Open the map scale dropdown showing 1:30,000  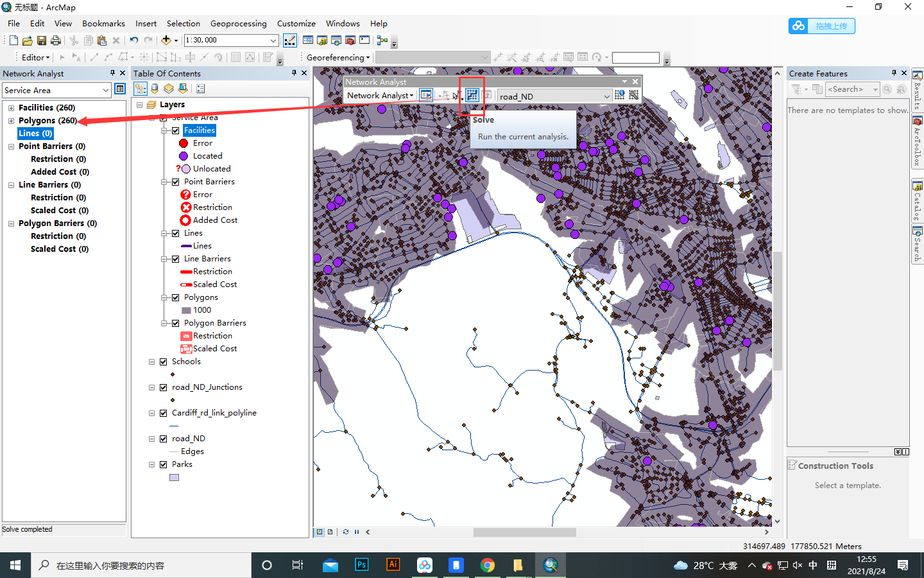click(x=273, y=40)
